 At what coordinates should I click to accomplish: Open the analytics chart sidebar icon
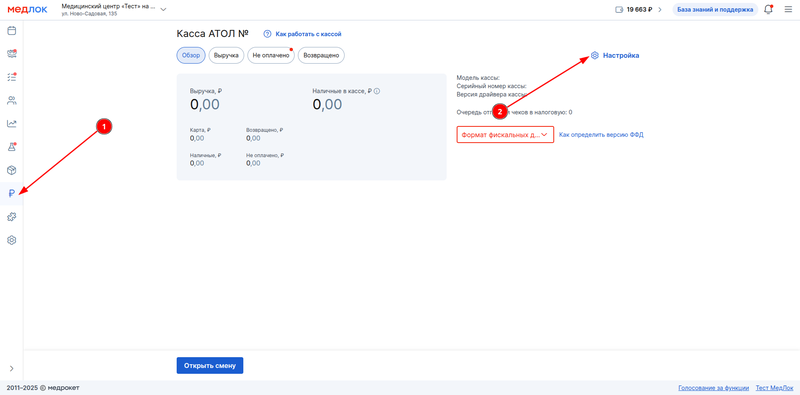point(11,124)
